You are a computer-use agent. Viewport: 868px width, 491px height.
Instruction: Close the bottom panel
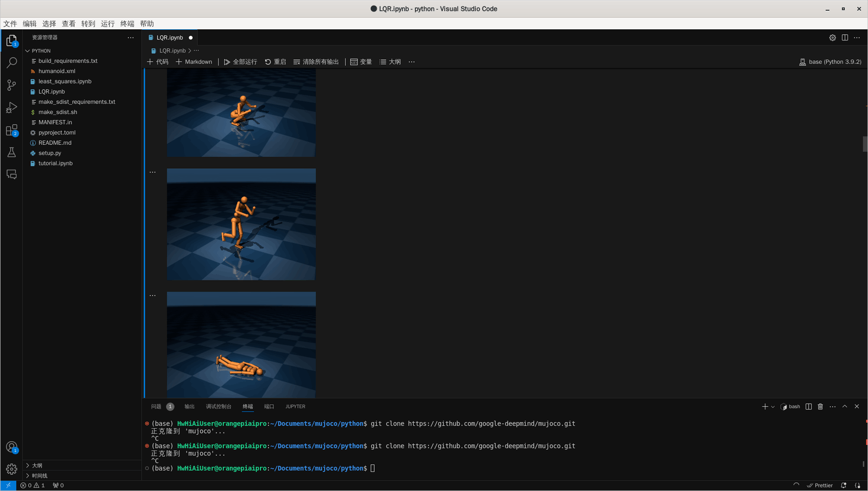[857, 406]
